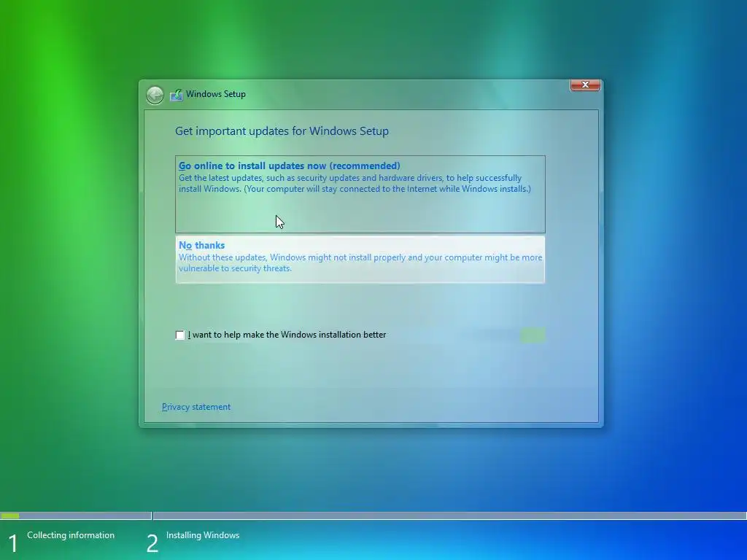The height and width of the screenshot is (560, 747).
Task: Open the Privacy statement link
Action: pos(196,407)
